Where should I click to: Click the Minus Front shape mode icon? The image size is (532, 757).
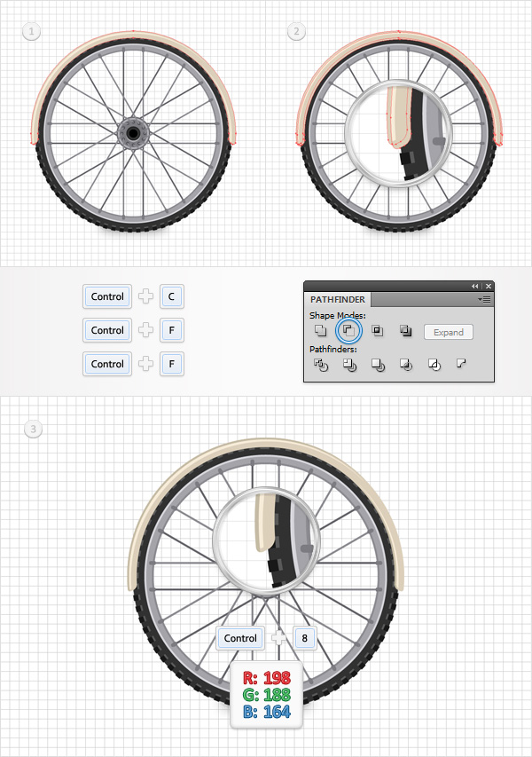[x=348, y=331]
